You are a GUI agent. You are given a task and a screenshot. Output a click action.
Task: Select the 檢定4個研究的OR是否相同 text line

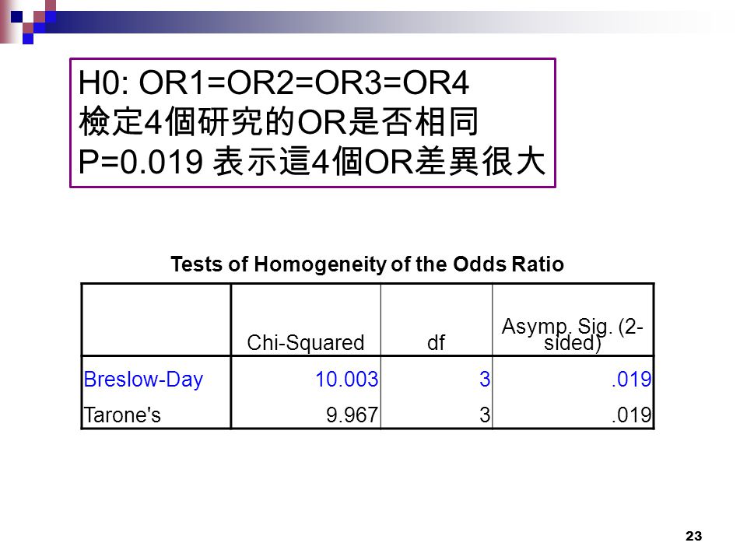point(279,122)
